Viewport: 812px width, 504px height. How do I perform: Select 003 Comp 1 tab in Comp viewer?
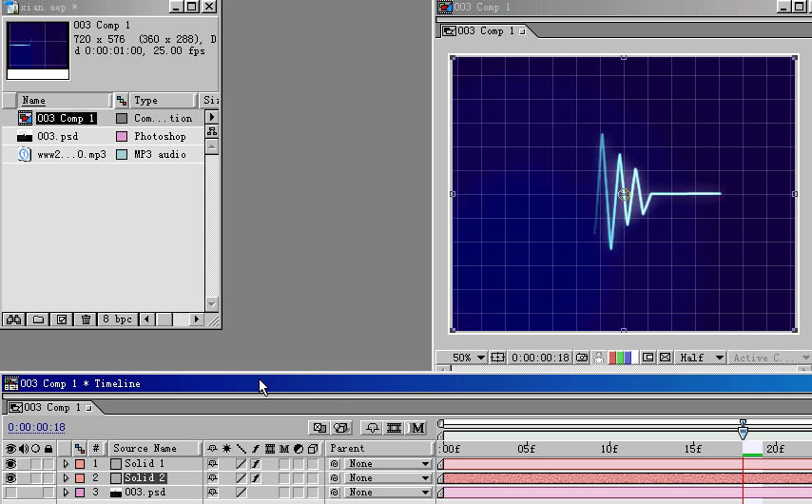click(x=484, y=31)
